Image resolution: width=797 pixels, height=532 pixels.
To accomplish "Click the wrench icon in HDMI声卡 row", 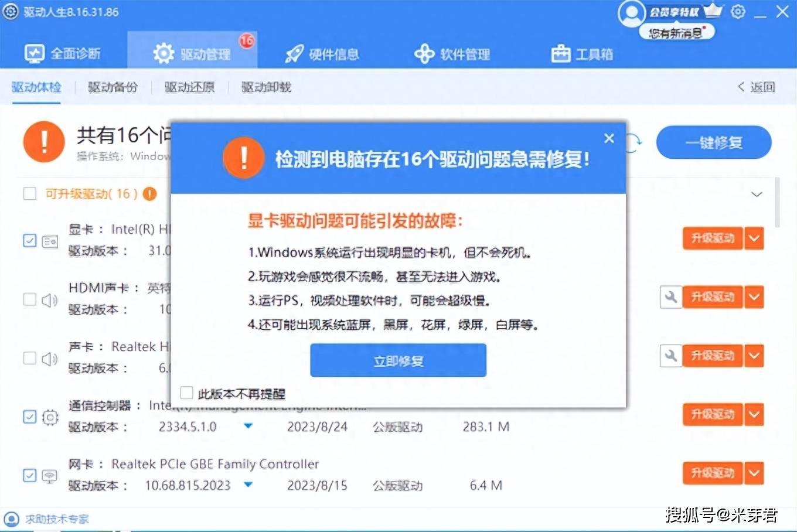I will pos(671,297).
